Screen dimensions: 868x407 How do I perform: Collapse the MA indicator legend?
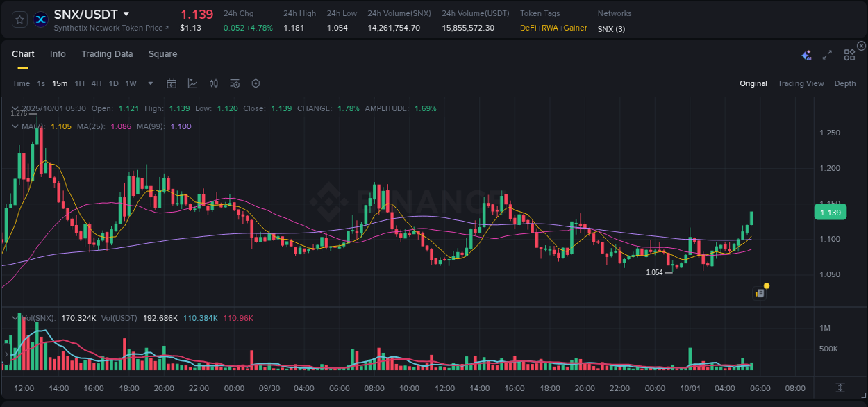[15, 126]
